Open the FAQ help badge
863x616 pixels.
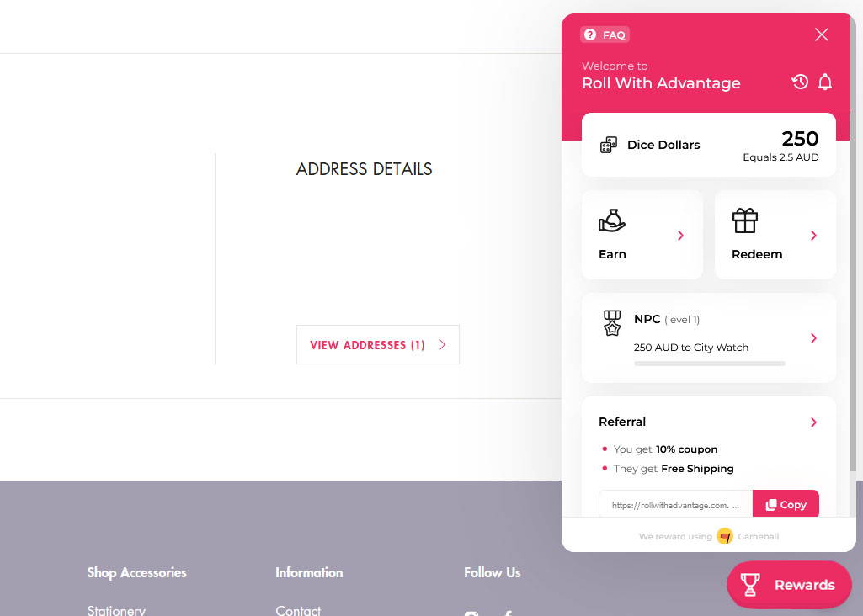click(605, 35)
